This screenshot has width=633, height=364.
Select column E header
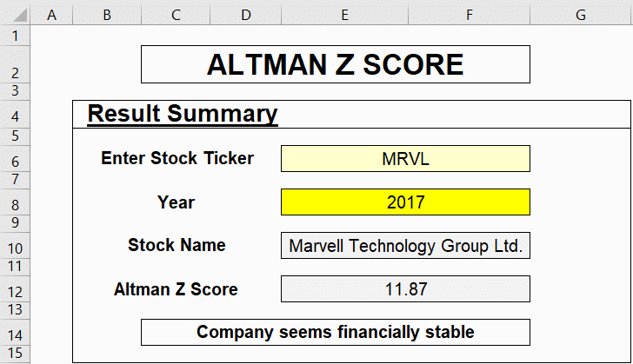click(x=344, y=13)
